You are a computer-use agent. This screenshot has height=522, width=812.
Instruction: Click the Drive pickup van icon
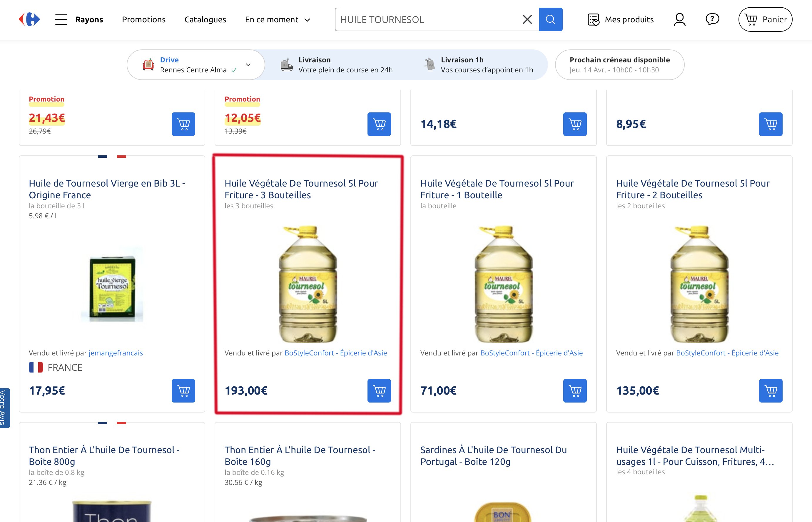click(148, 64)
